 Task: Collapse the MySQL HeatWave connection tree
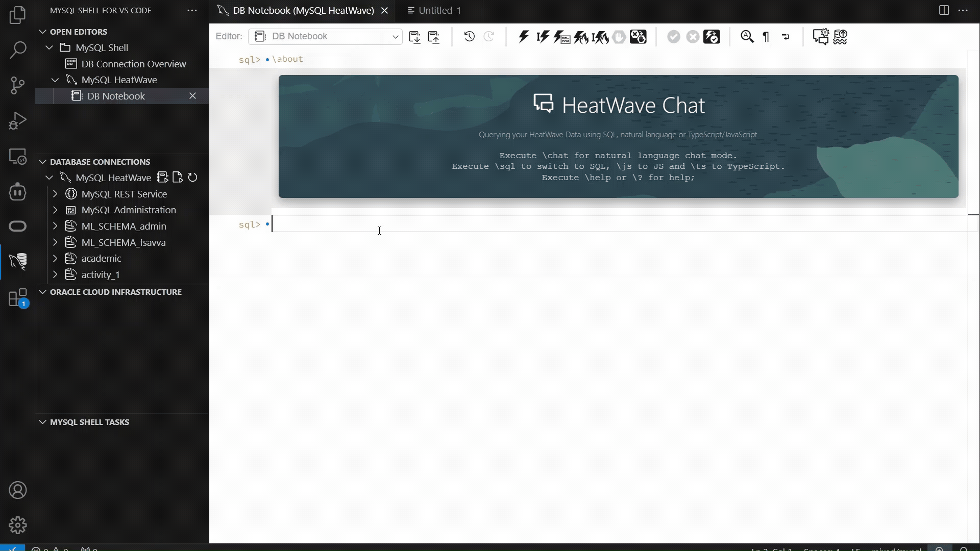(48, 178)
